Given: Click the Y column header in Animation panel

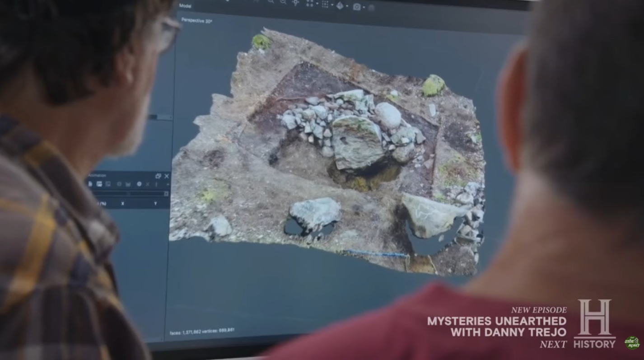Looking at the screenshot, I should (155, 204).
